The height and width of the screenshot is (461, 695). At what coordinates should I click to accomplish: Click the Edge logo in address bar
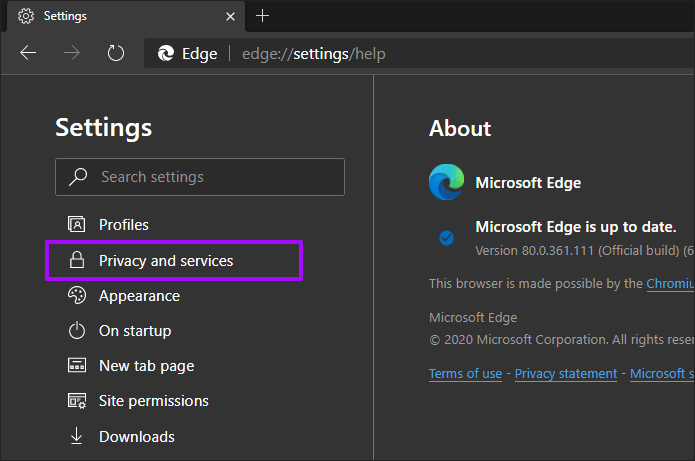coord(166,54)
